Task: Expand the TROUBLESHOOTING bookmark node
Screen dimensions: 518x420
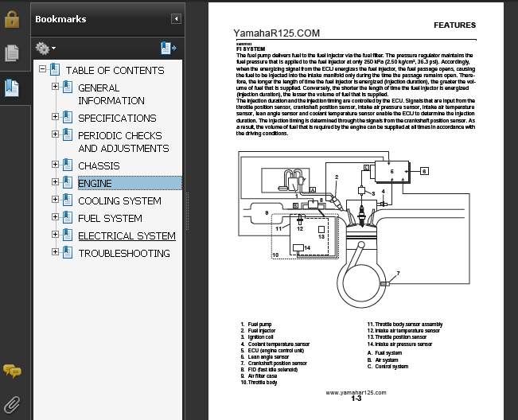Action: tap(56, 252)
